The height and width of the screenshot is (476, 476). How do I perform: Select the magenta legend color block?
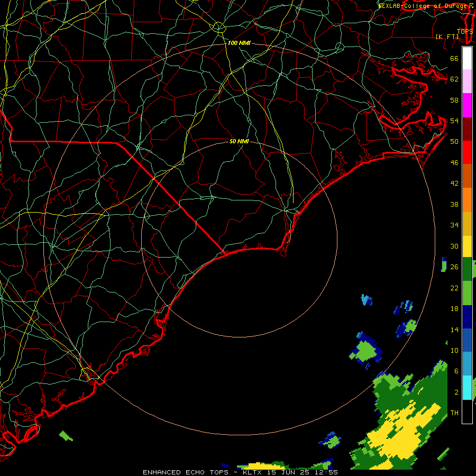467,105
